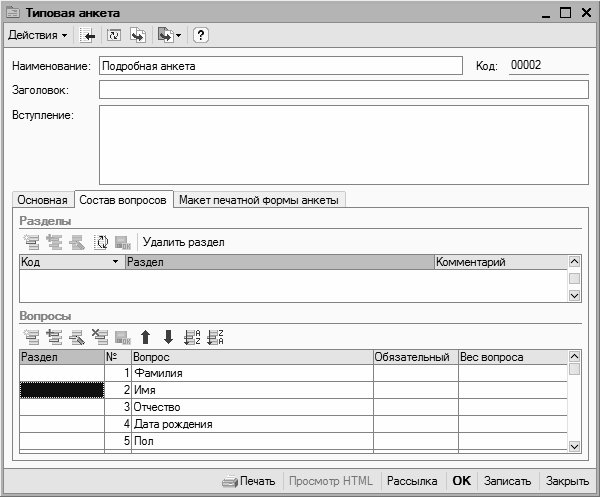The width and height of the screenshot is (600, 497).
Task: Open the Действия dropdown menu
Action: tap(38, 36)
